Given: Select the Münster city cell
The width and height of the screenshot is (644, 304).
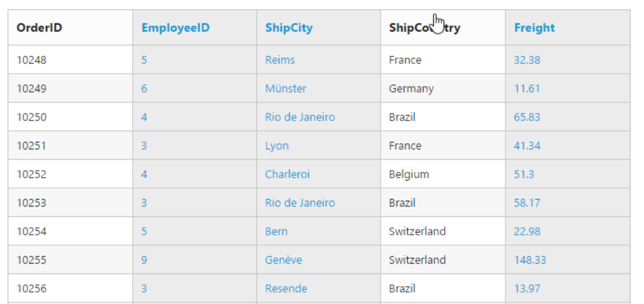Looking at the screenshot, I should [286, 89].
